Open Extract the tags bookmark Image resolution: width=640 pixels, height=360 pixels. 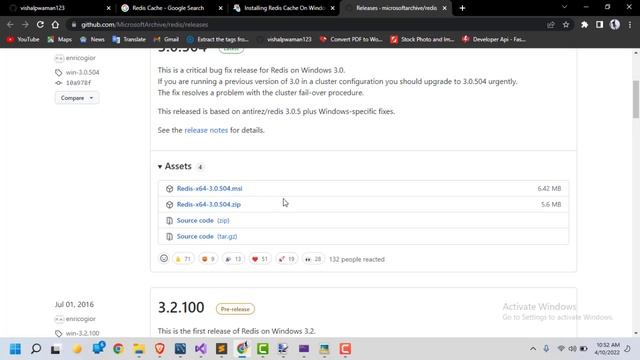tap(218, 39)
